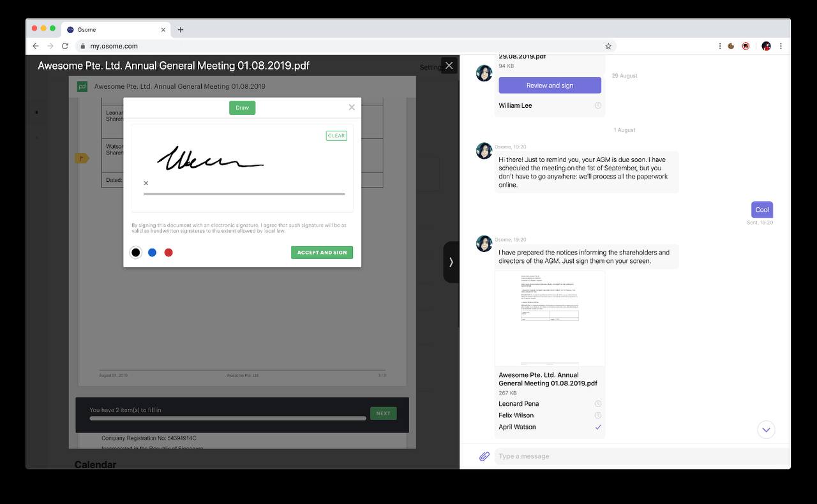
Task: Click the site lock icon
Action: [82, 46]
